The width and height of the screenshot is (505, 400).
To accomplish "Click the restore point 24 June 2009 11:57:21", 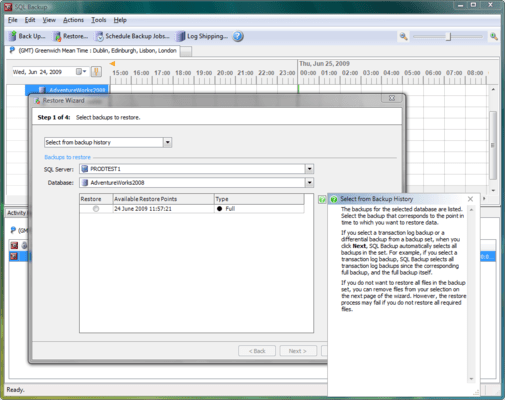I will pyautogui.click(x=143, y=209).
